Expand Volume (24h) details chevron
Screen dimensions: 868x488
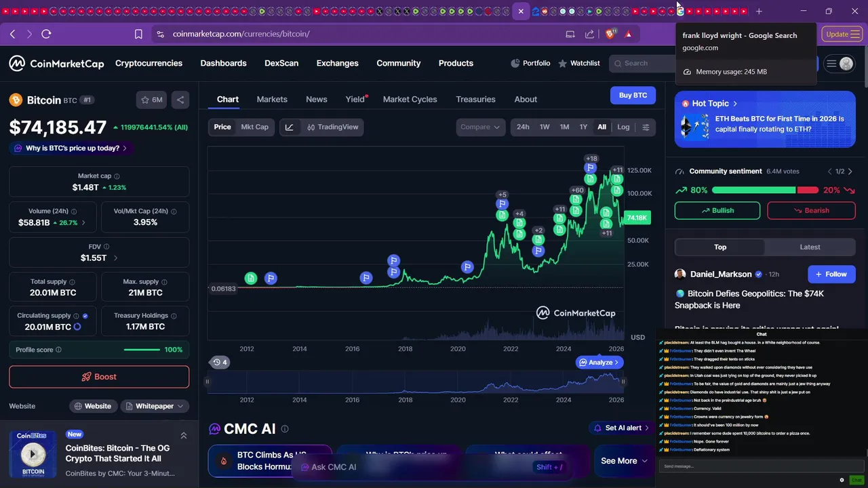tap(83, 223)
